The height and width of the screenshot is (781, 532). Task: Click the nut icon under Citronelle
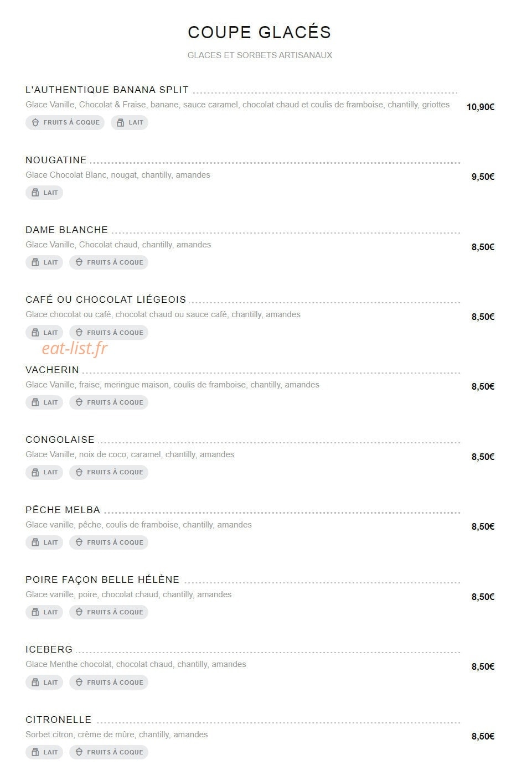coord(79,752)
